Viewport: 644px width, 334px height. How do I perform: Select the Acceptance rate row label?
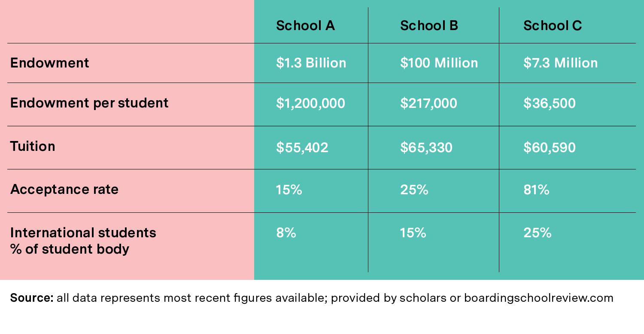pos(64,190)
